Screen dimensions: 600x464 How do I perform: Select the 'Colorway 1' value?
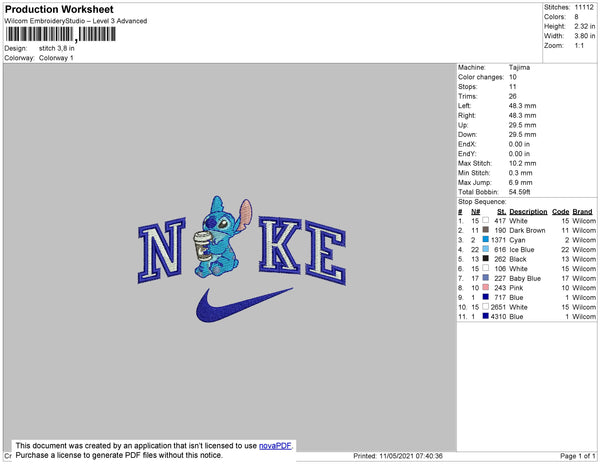pos(56,58)
